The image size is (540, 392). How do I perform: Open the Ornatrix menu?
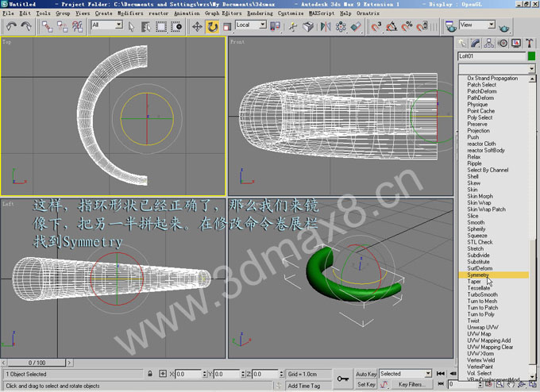pyautogui.click(x=368, y=13)
